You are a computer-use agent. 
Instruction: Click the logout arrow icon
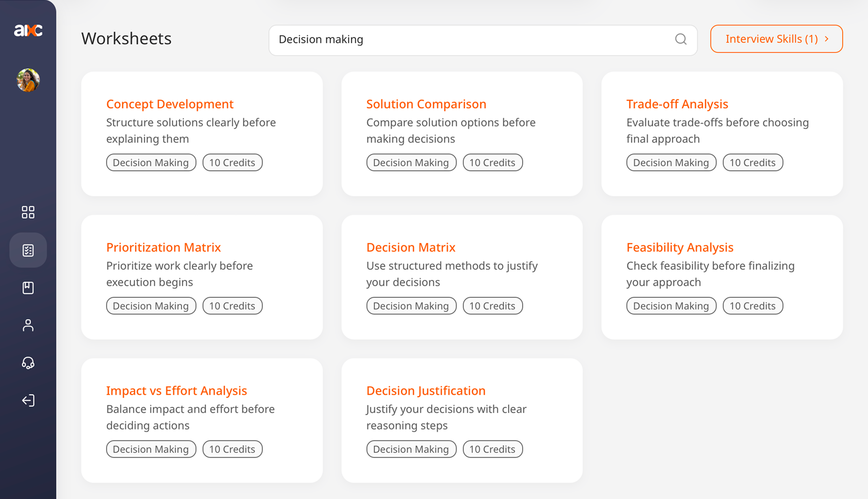point(28,400)
